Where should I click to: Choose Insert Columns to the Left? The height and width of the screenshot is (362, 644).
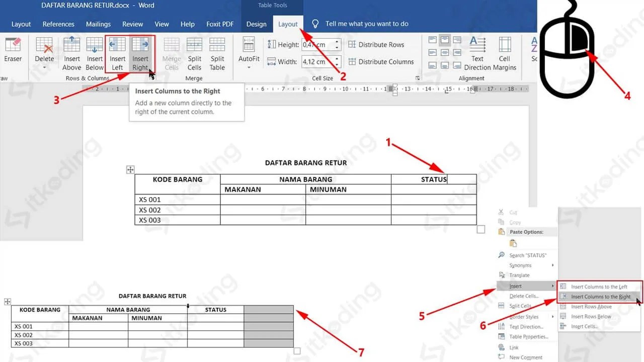pyautogui.click(x=600, y=287)
